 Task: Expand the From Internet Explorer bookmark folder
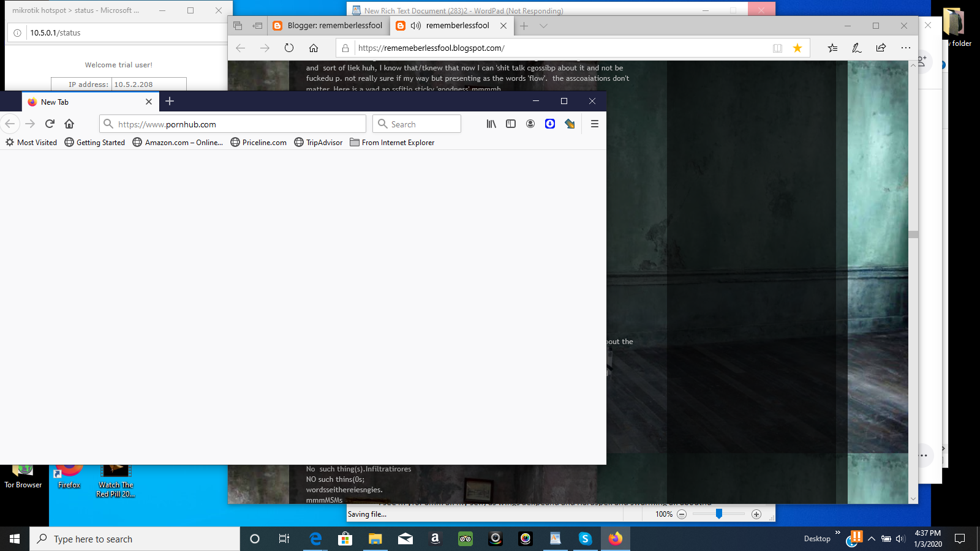point(392,142)
